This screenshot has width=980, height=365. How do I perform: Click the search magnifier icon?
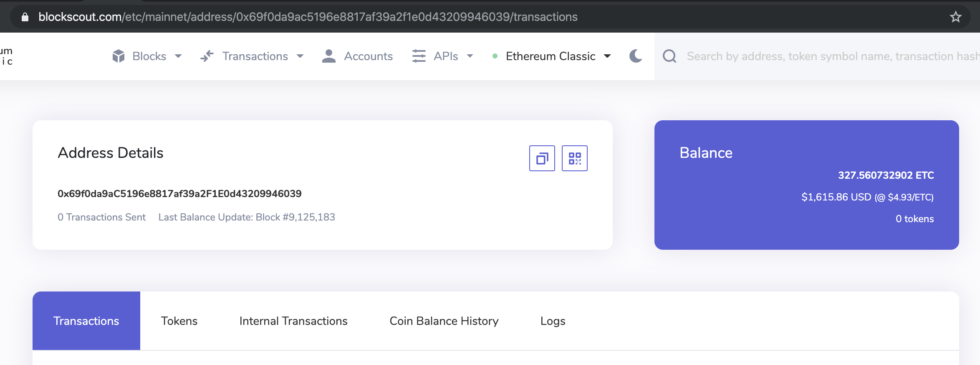(x=670, y=56)
